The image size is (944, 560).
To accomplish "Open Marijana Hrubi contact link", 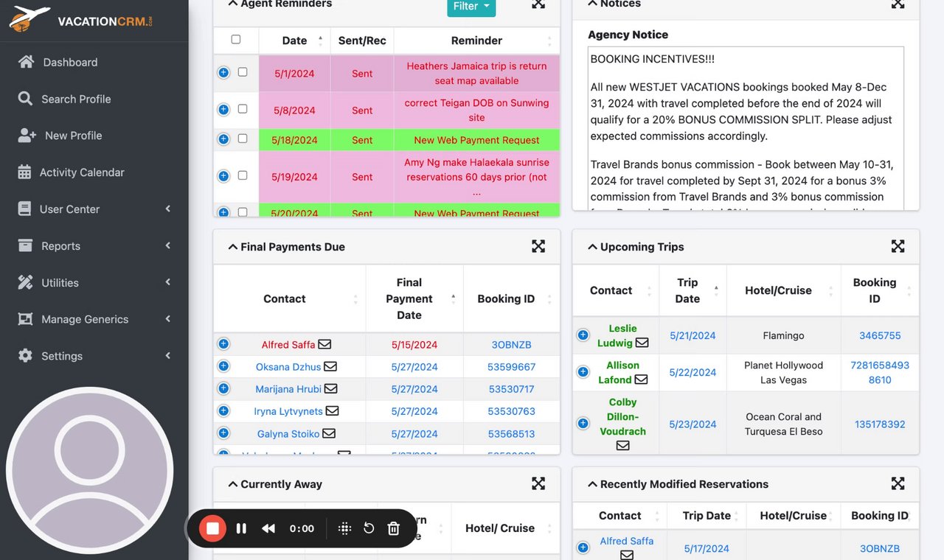I will [288, 389].
